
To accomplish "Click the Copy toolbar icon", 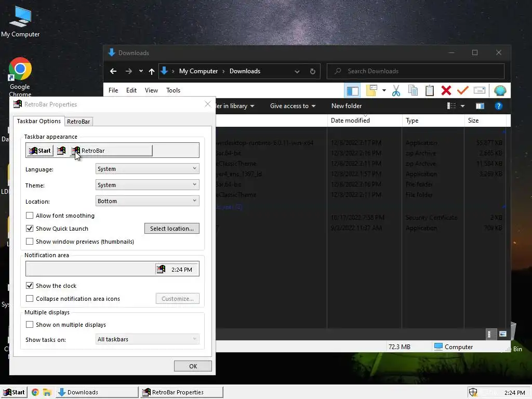I will (x=413, y=90).
